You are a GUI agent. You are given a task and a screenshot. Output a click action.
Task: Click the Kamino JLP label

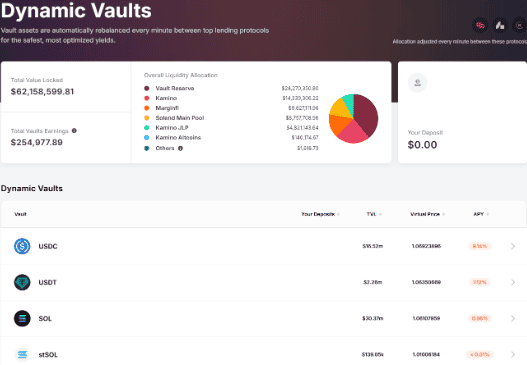tap(172, 128)
